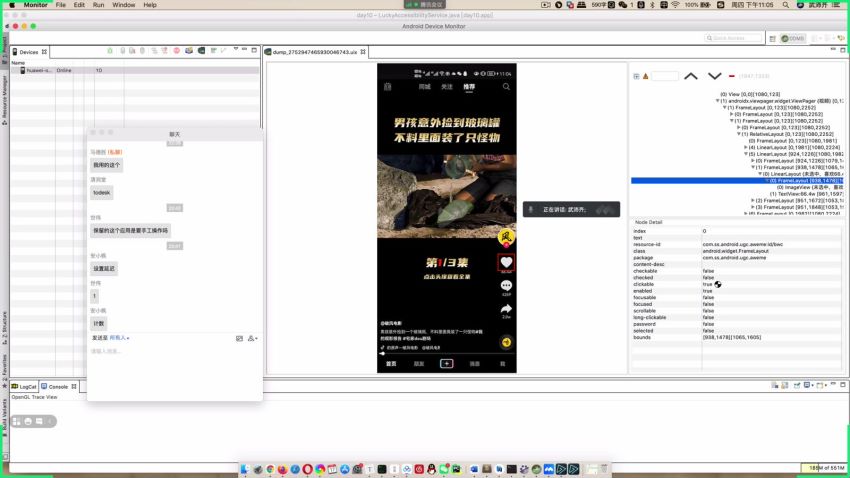Click the Update Heap icon in the Devices toolbar
The width and height of the screenshot is (850, 478).
pyautogui.click(x=123, y=51)
